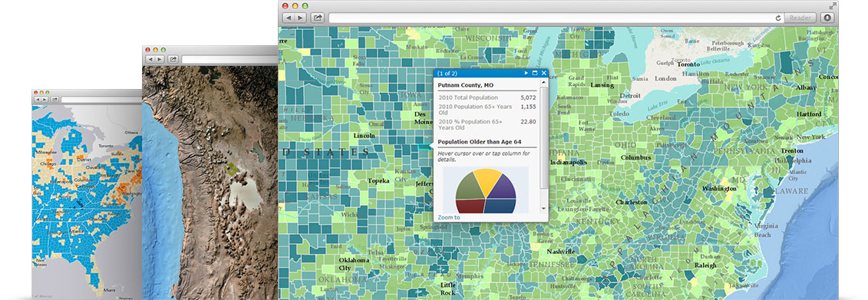
Task: Go back in the front browser window
Action: (289, 18)
